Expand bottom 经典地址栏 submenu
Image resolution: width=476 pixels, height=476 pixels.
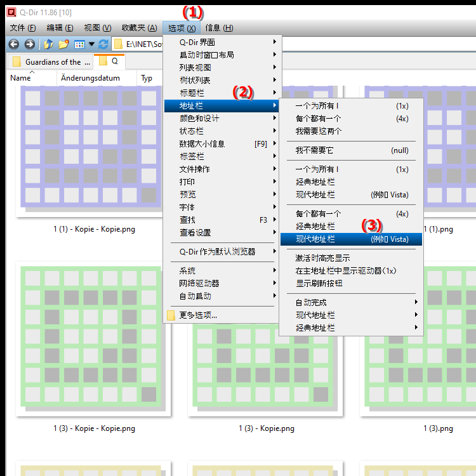[x=351, y=328]
